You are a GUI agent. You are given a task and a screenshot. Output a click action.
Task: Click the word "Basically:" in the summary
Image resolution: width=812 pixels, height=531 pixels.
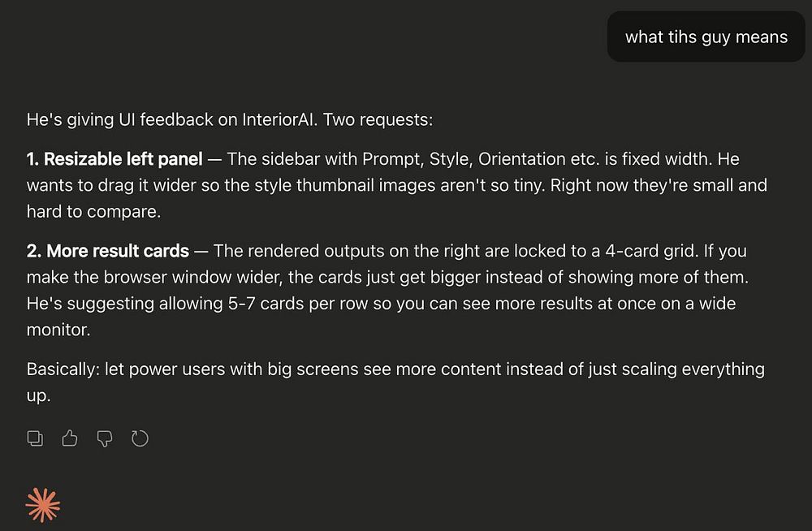tap(63, 369)
